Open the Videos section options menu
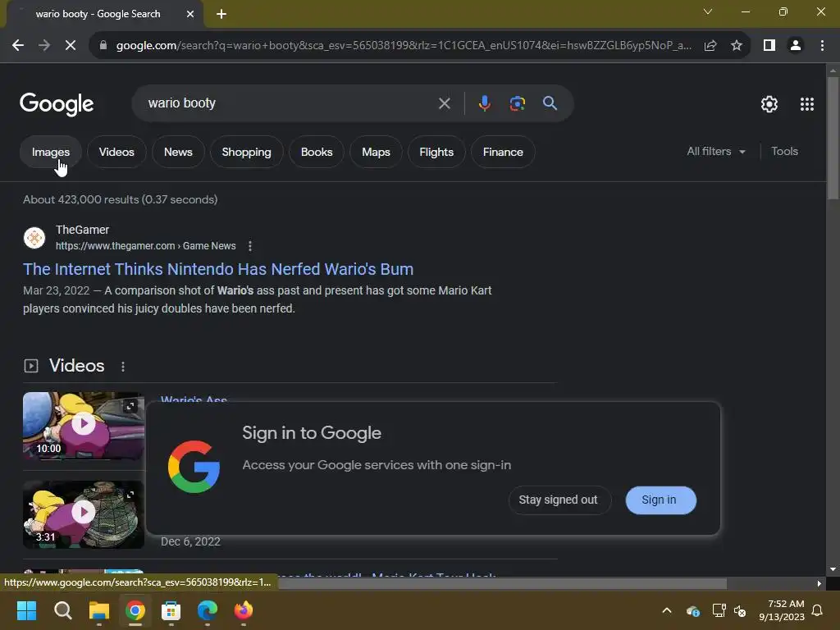The height and width of the screenshot is (630, 840). [123, 367]
